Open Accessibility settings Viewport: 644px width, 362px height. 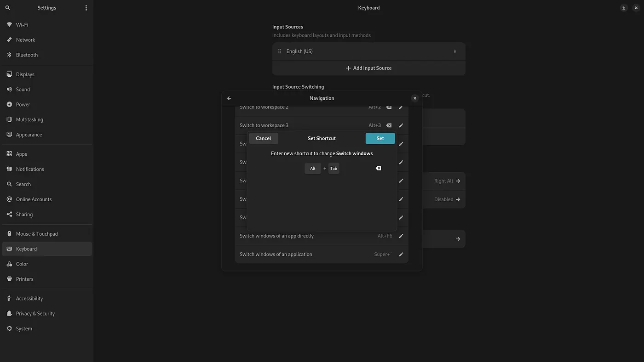(x=47, y=299)
